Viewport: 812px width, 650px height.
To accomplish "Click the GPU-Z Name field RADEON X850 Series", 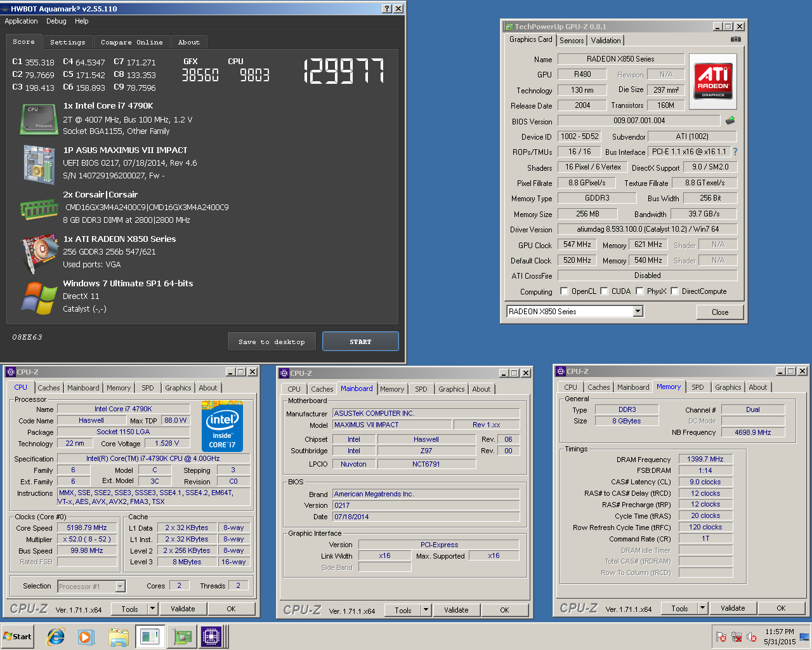I will click(x=620, y=59).
